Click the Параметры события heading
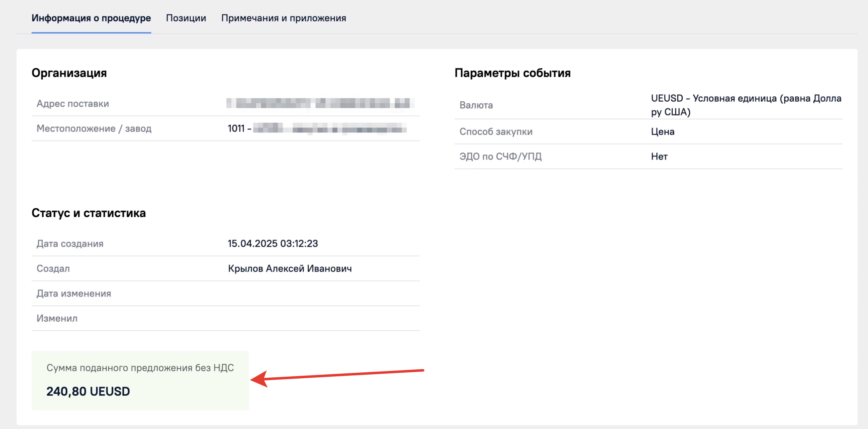Screen dimensions: 868x429 512,73
